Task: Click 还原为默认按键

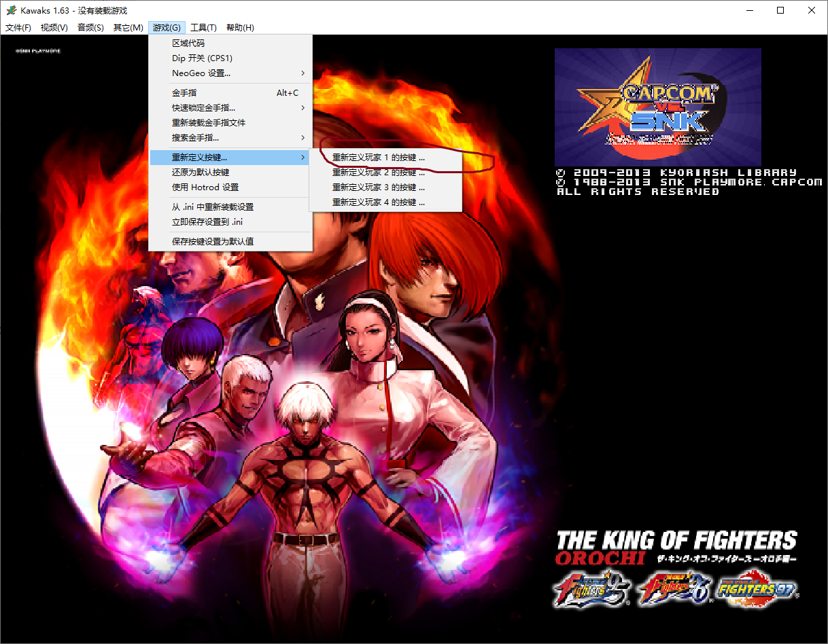Action: coord(201,173)
